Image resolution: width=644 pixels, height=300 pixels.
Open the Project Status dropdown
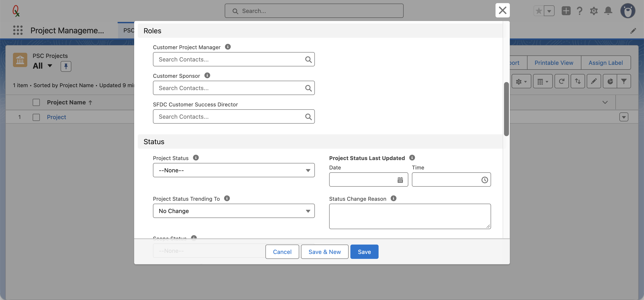233,170
